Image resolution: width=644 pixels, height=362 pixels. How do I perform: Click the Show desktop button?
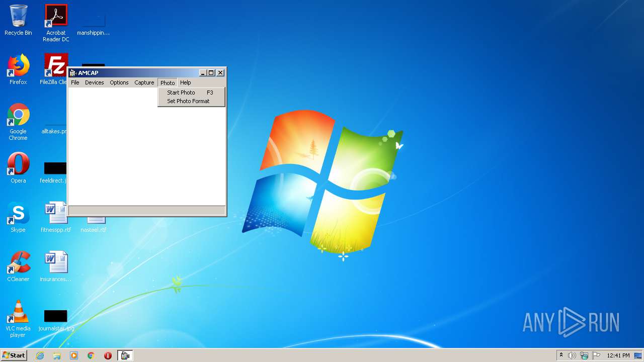[639, 355]
